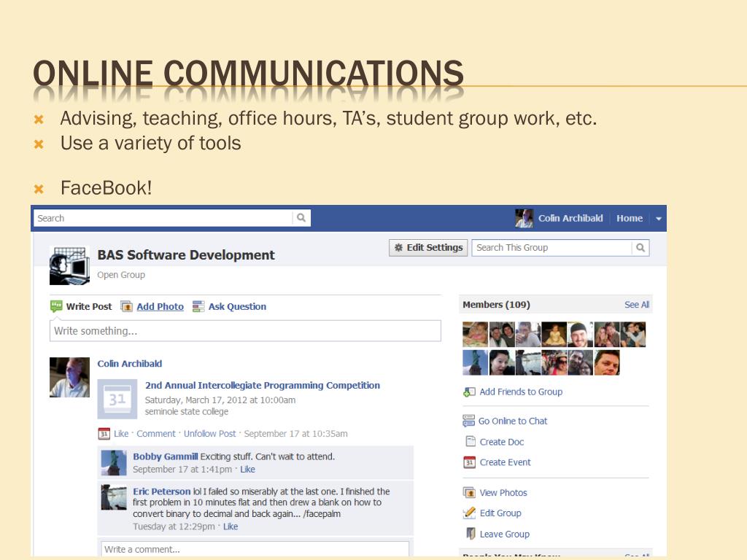The image size is (747, 560).
Task: Click View Photos link
Action: click(x=503, y=493)
